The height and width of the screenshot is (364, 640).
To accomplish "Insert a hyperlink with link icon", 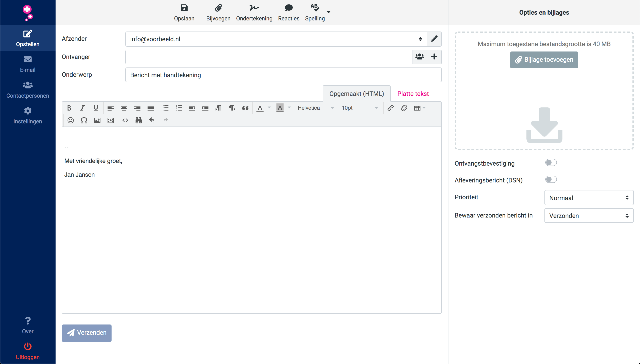I will tap(390, 108).
